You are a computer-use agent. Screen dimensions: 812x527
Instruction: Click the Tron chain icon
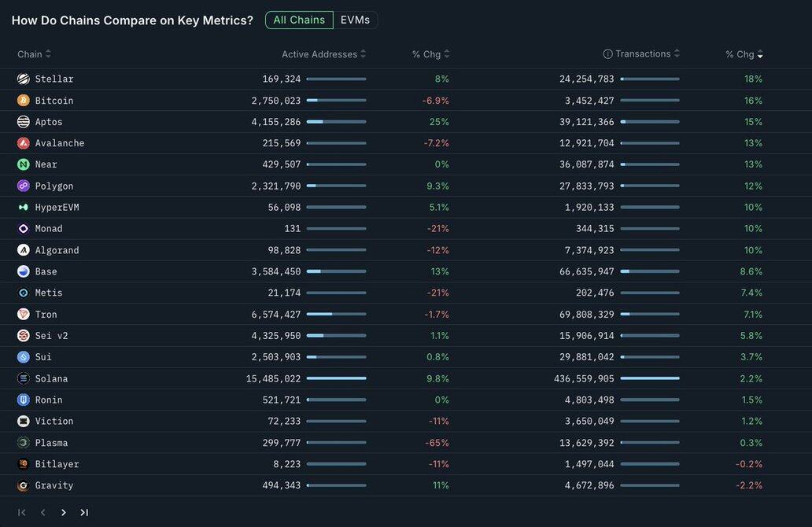[23, 314]
